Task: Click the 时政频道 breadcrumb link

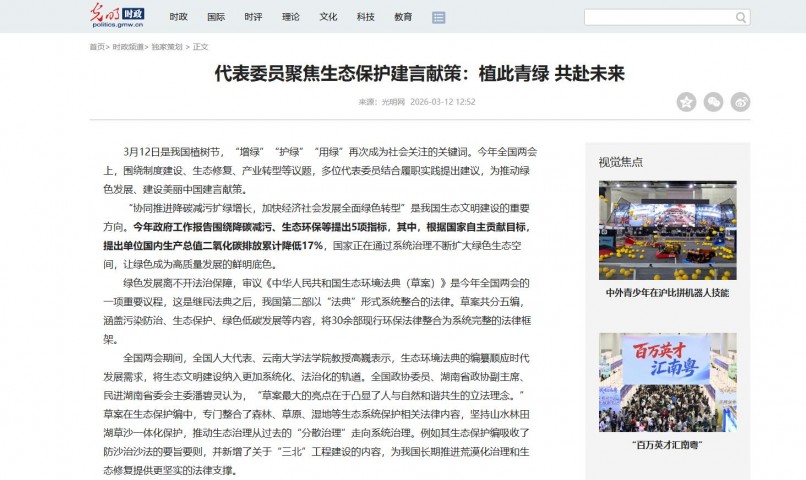Action: [128, 47]
